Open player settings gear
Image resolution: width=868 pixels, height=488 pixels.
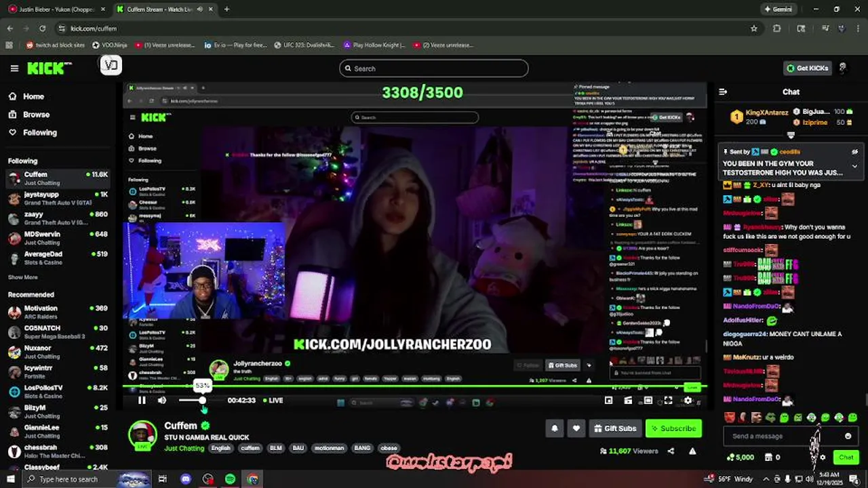(x=688, y=401)
